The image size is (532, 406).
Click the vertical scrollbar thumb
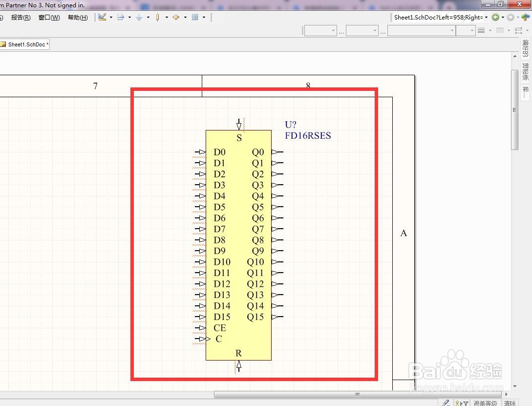(x=515, y=110)
